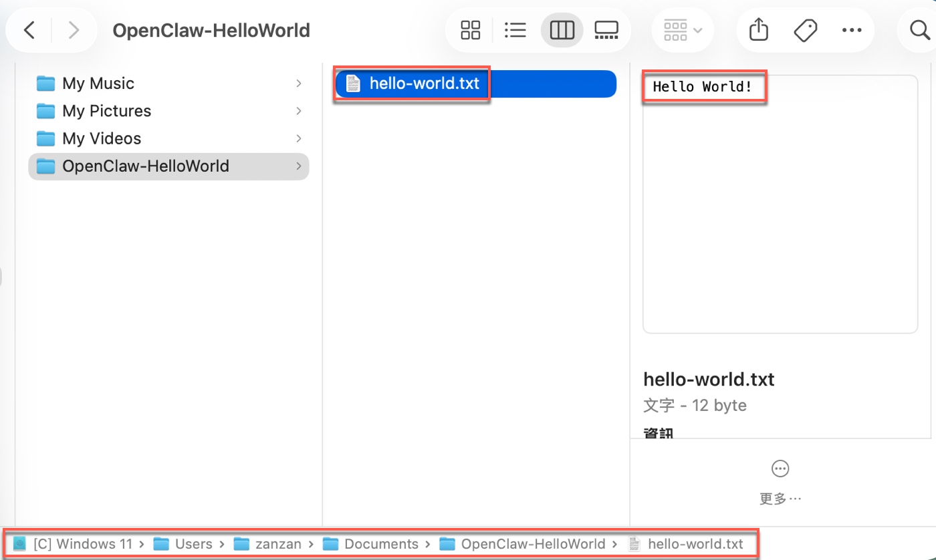Switch to gallery view
Viewport: 936px width, 560px height.
606,30
